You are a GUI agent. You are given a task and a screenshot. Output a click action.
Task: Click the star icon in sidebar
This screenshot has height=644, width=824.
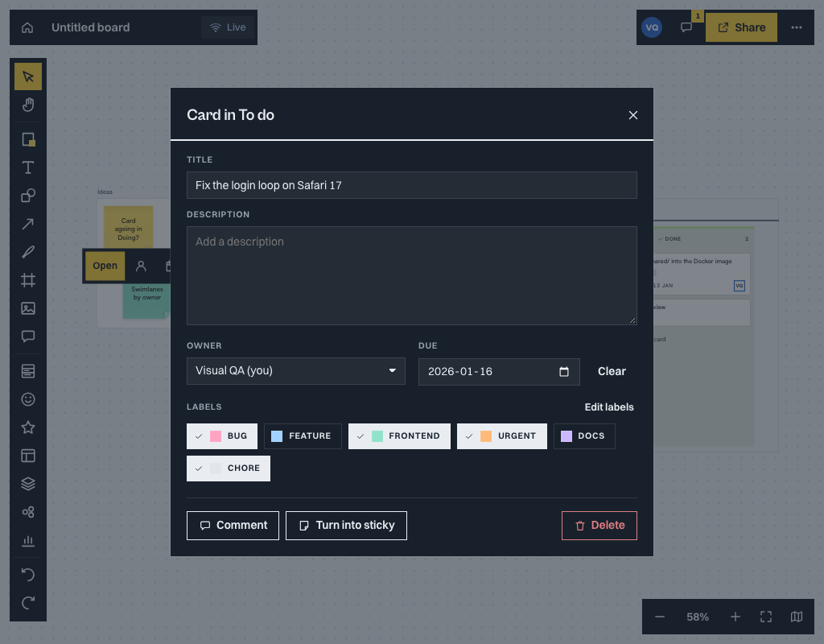pos(28,427)
